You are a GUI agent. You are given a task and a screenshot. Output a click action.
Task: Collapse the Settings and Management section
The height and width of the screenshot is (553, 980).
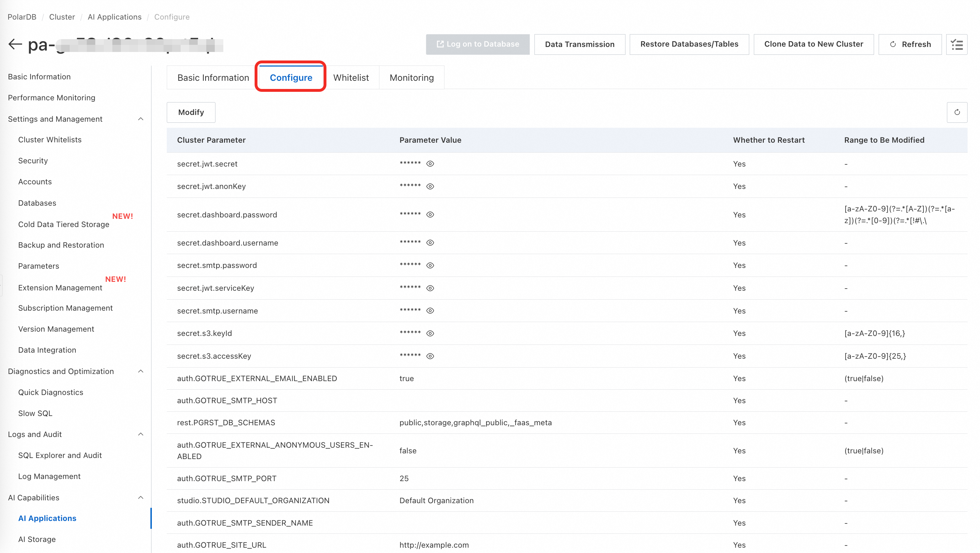click(x=140, y=119)
